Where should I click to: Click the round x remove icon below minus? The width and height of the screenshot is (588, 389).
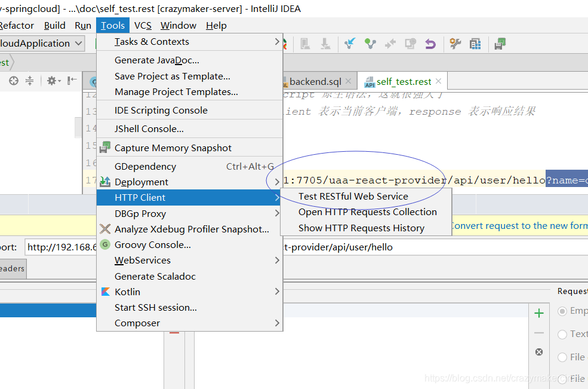(x=539, y=352)
